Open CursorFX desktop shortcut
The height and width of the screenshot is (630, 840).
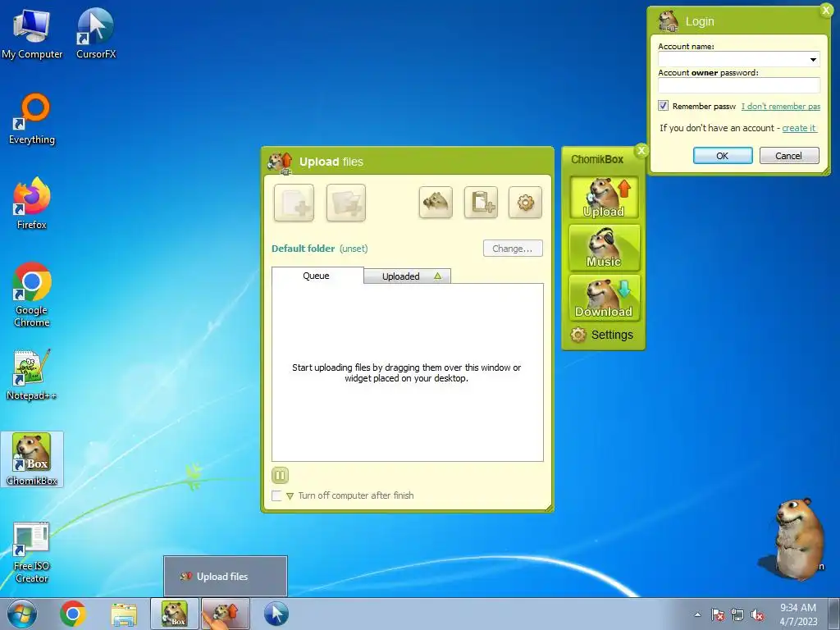tap(96, 33)
